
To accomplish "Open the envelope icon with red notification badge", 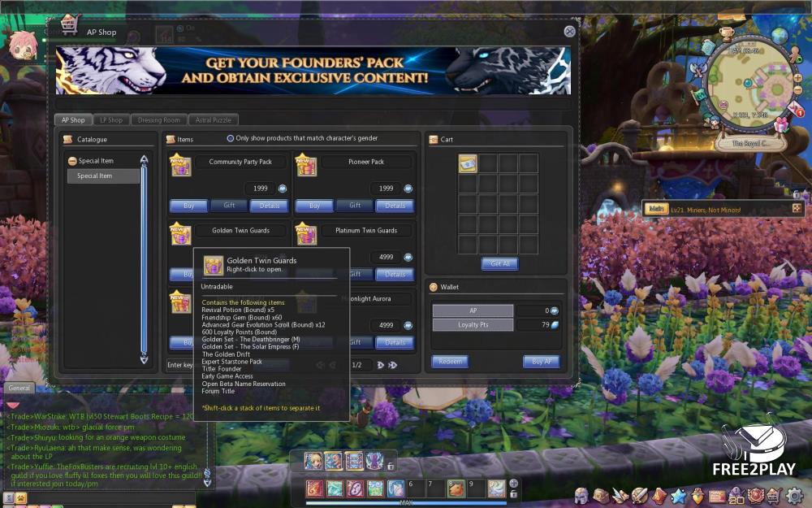I will pos(796,110).
